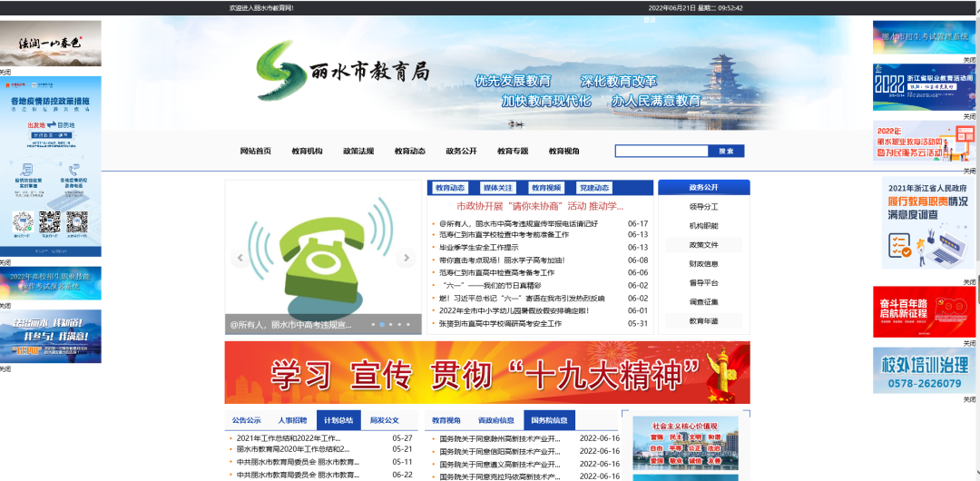
Task: Switch to 媒体关注 news tab
Action: pyautogui.click(x=497, y=188)
